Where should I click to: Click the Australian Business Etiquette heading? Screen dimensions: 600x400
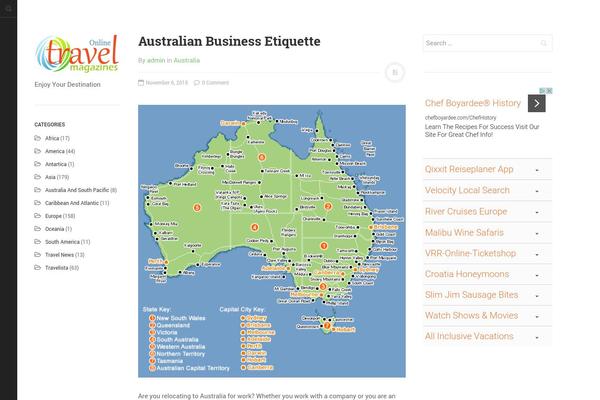coord(229,41)
